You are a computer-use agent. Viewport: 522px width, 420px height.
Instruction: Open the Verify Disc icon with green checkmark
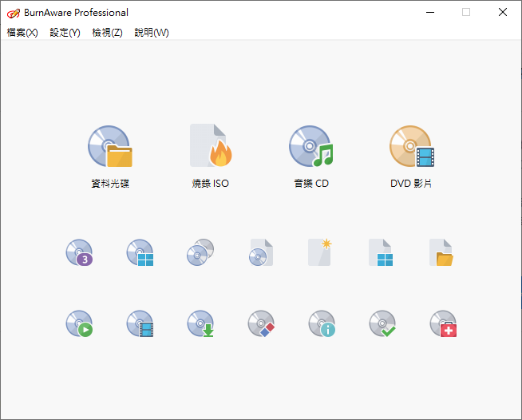point(382,323)
